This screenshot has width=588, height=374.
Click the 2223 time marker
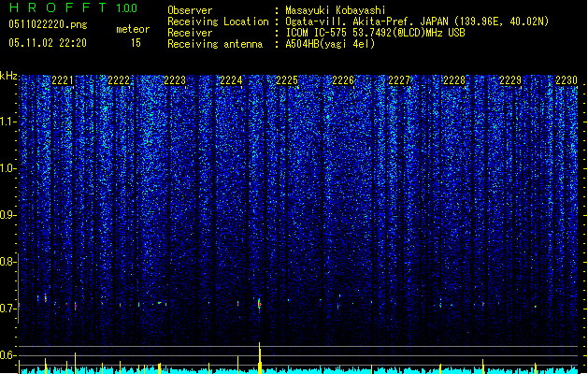pyautogui.click(x=175, y=80)
